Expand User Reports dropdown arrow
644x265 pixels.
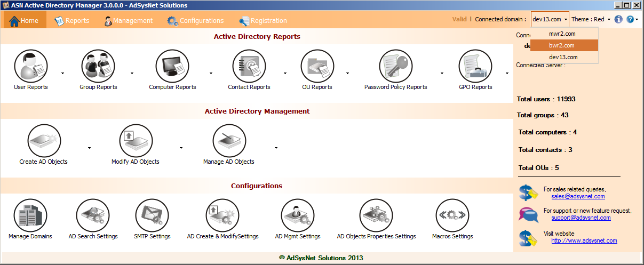tap(62, 73)
